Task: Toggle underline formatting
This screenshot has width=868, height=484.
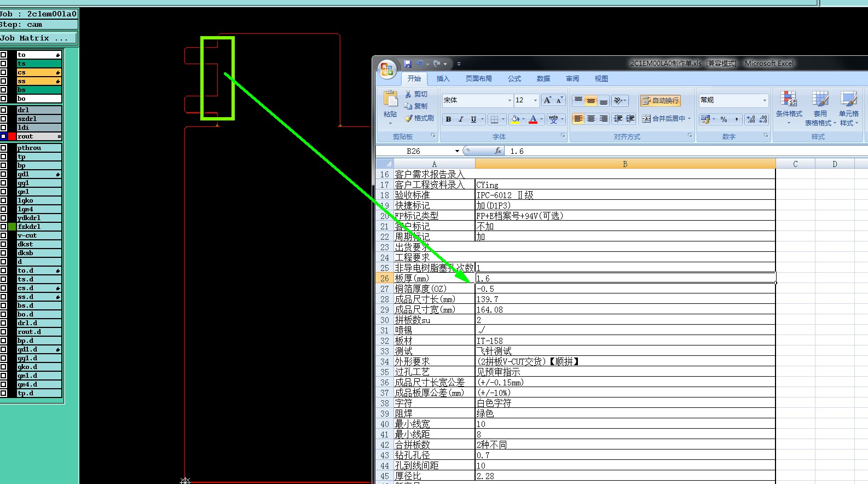Action: click(473, 119)
